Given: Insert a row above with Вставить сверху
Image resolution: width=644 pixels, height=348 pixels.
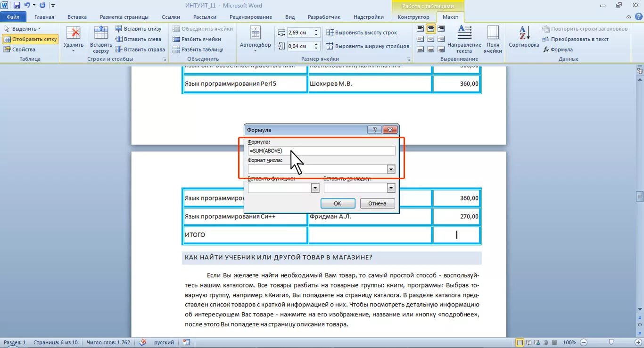Looking at the screenshot, I should (x=101, y=39).
